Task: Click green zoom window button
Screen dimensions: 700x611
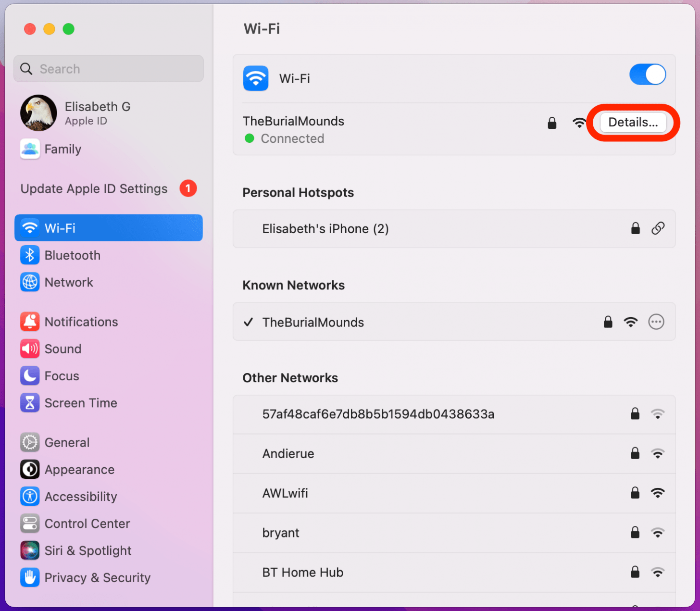Action: (x=69, y=29)
